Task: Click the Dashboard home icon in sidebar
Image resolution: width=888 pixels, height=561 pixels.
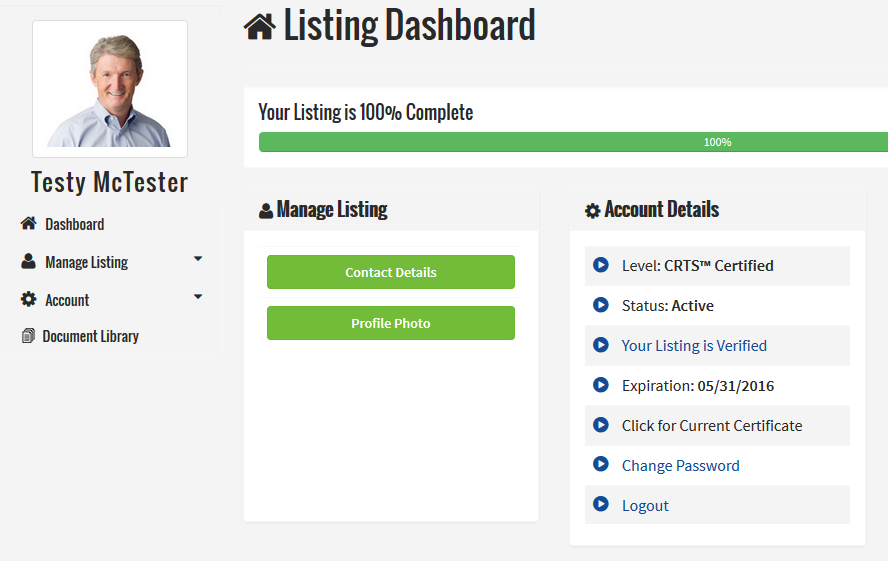Action: coord(28,223)
